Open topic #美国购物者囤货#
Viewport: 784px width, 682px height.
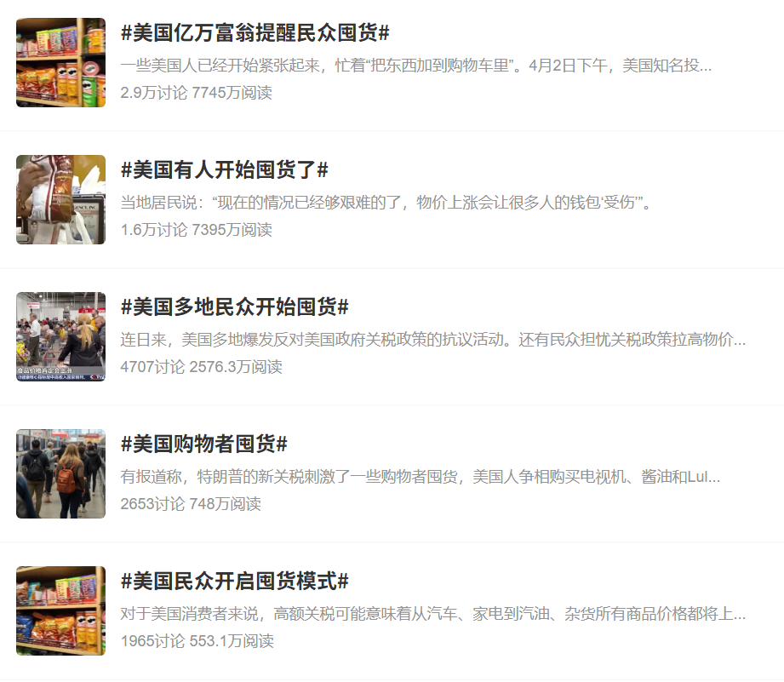pyautogui.click(x=204, y=444)
